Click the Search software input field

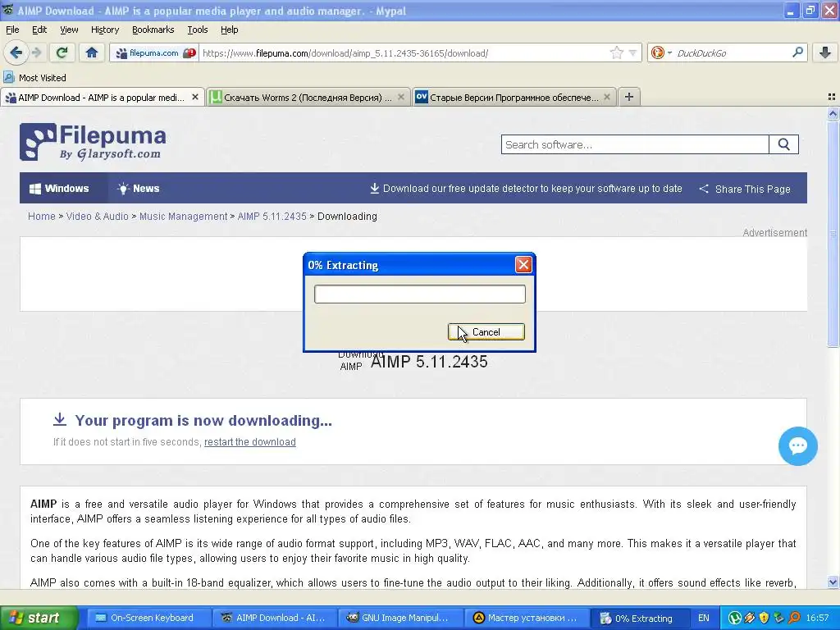(635, 144)
